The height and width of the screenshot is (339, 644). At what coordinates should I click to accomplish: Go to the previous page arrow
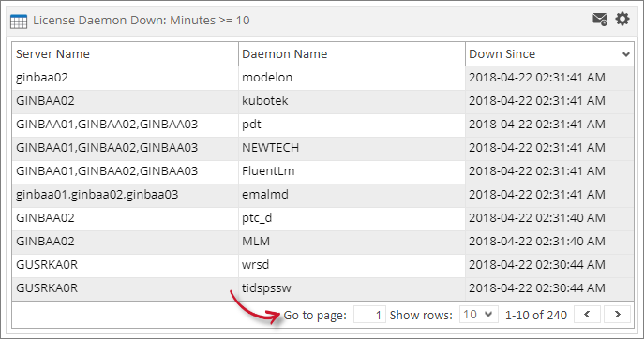(x=587, y=315)
